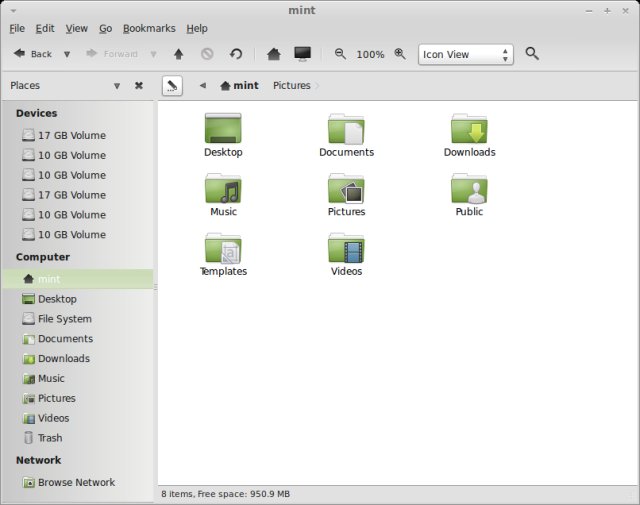Screen dimensions: 640x505
Task: Zoom in with the plus magnifier
Action: tap(400, 54)
